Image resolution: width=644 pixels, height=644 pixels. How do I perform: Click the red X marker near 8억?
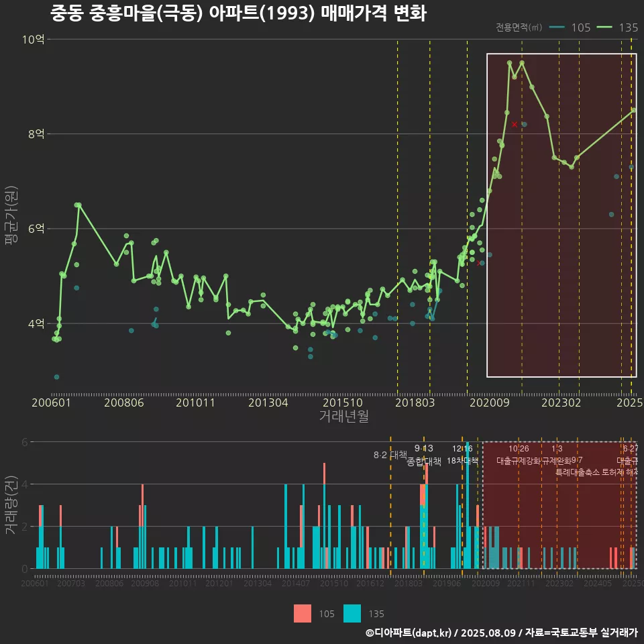[x=515, y=124]
